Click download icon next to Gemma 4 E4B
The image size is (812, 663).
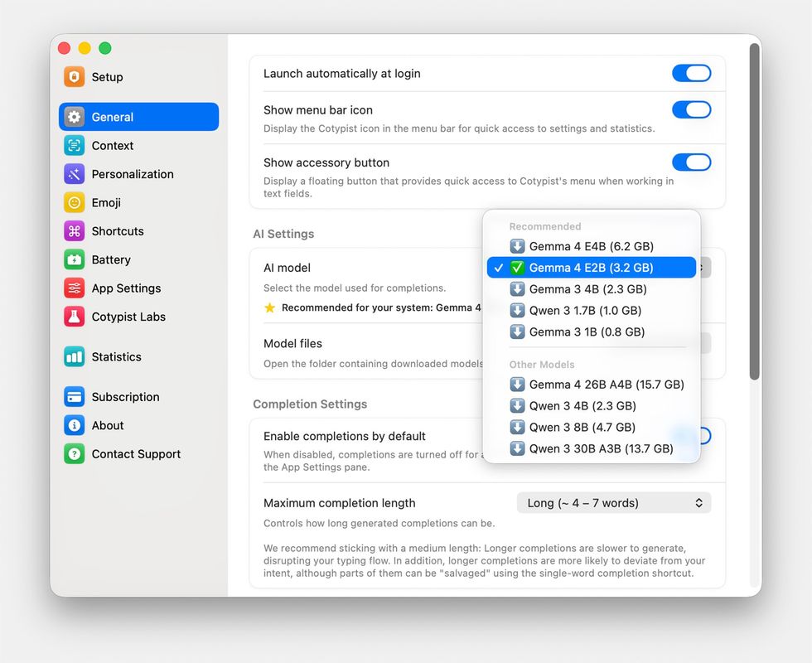(517, 246)
